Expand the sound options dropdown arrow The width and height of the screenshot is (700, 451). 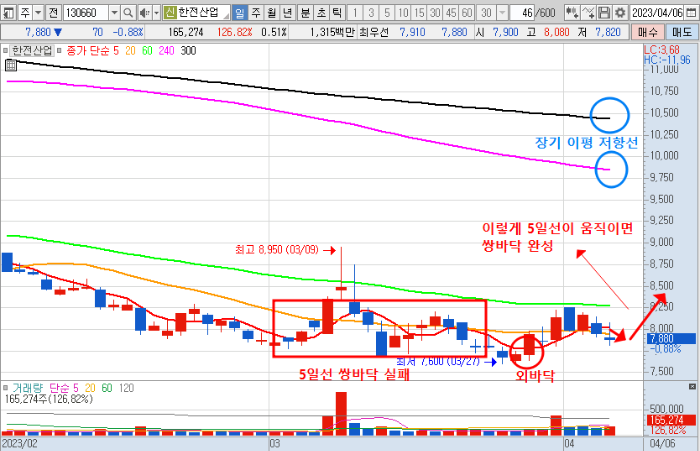pyautogui.click(x=156, y=13)
